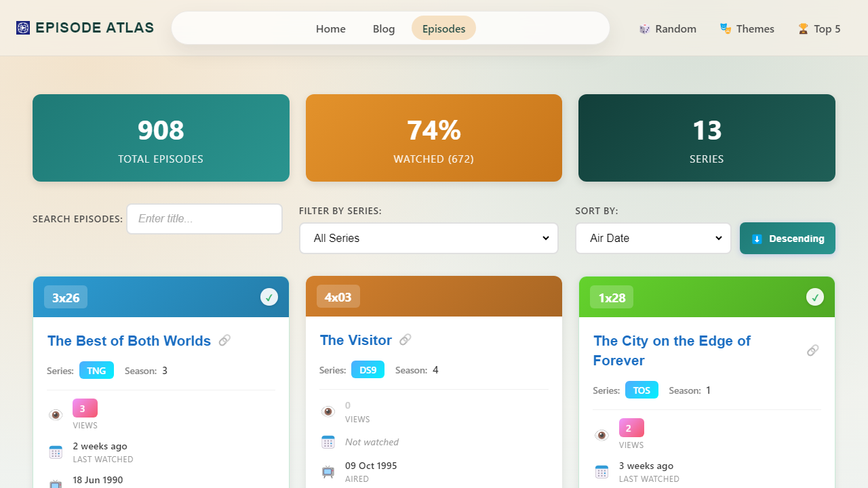Click the Themes masks icon

coord(726,28)
